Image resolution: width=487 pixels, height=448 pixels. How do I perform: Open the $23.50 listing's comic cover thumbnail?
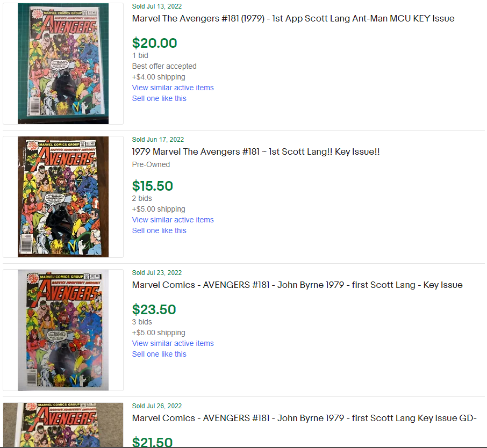(63, 330)
